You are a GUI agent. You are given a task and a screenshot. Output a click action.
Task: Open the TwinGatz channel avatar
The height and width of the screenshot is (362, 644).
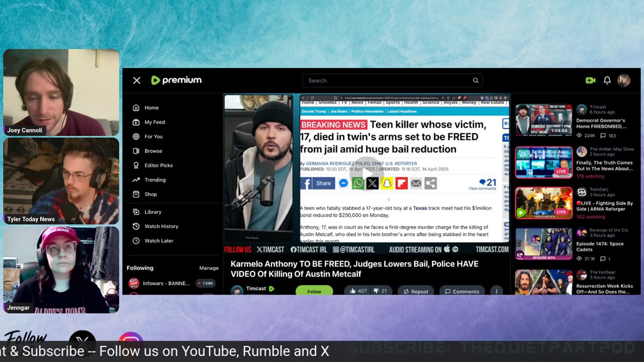582,192
